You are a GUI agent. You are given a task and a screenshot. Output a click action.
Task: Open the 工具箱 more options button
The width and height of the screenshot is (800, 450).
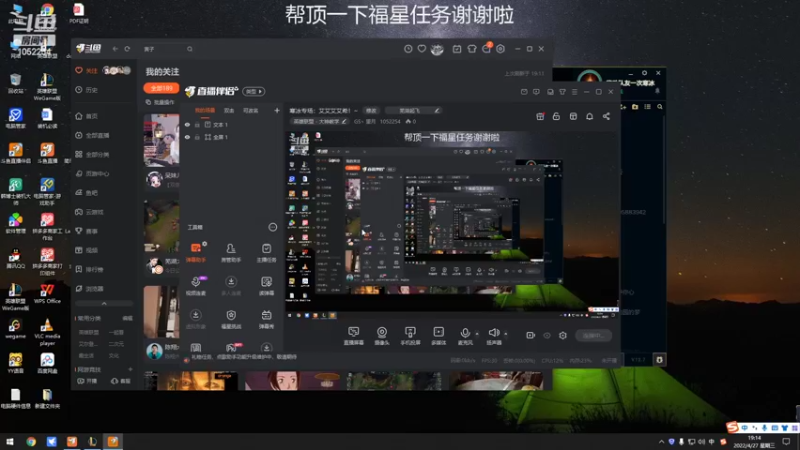272,227
